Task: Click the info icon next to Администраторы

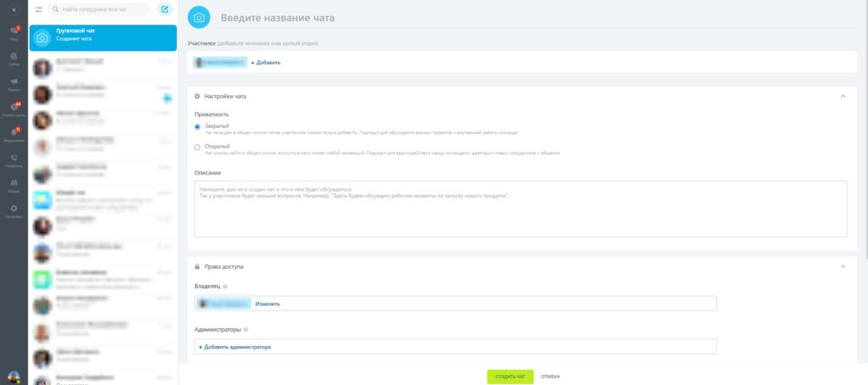Action: point(246,330)
